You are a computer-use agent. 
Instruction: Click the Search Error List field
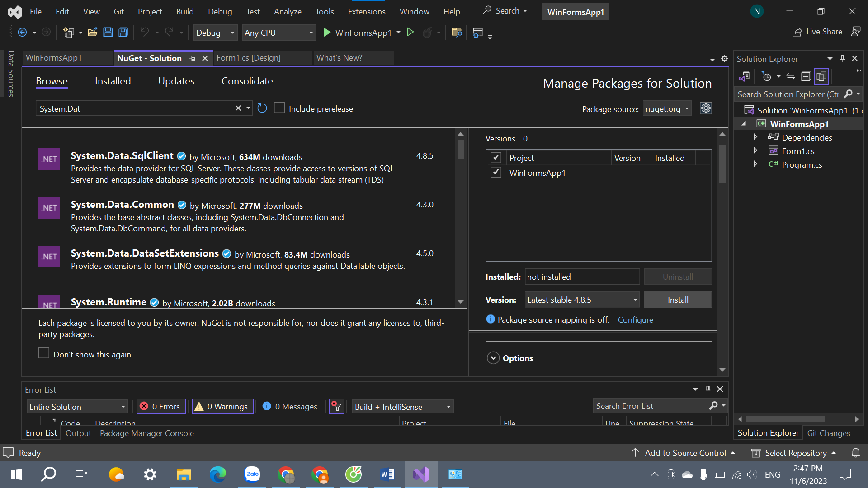click(x=651, y=406)
